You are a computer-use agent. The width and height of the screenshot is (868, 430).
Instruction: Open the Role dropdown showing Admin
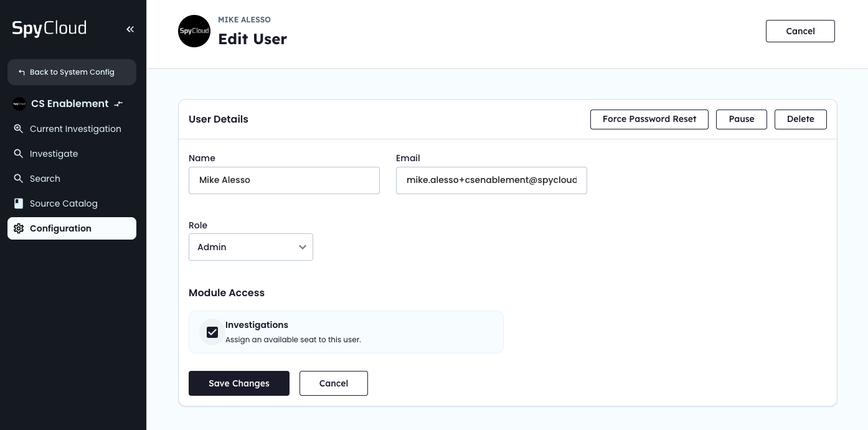[x=251, y=247]
